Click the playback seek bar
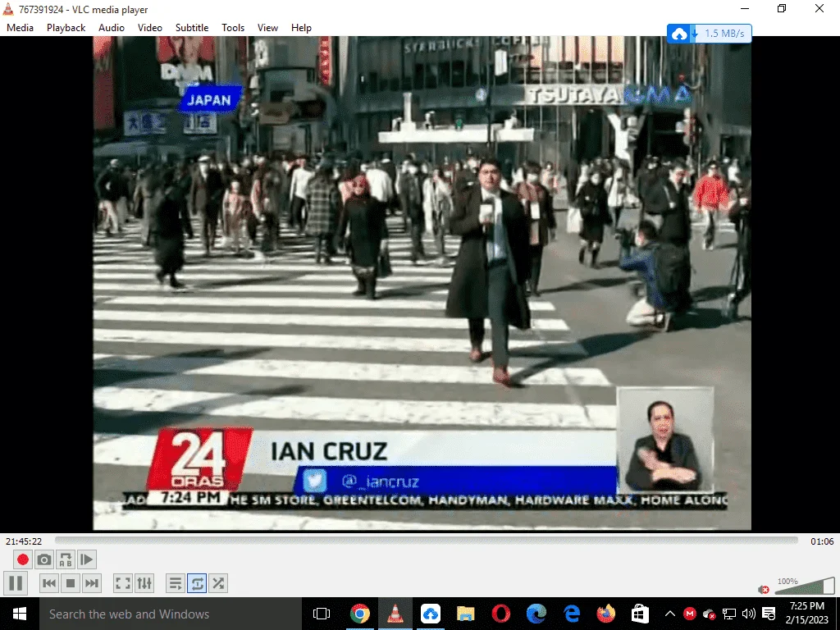Viewport: 840px width, 630px height. point(426,541)
